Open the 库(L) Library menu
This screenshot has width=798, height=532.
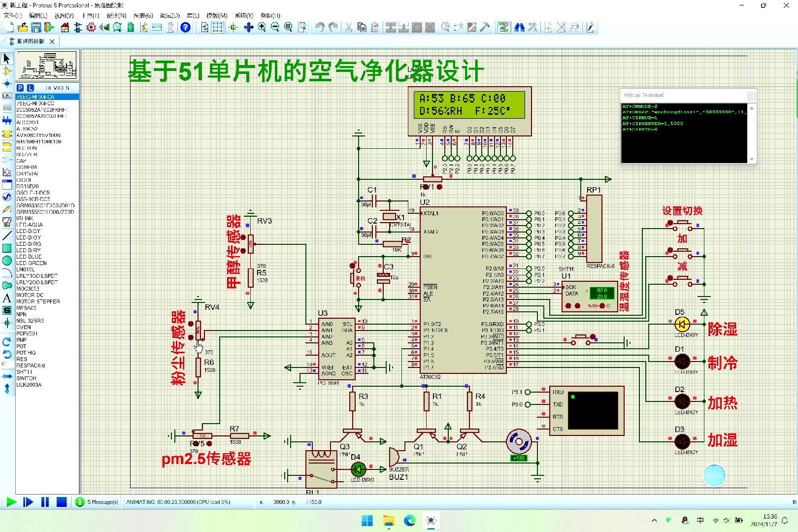[x=193, y=15]
